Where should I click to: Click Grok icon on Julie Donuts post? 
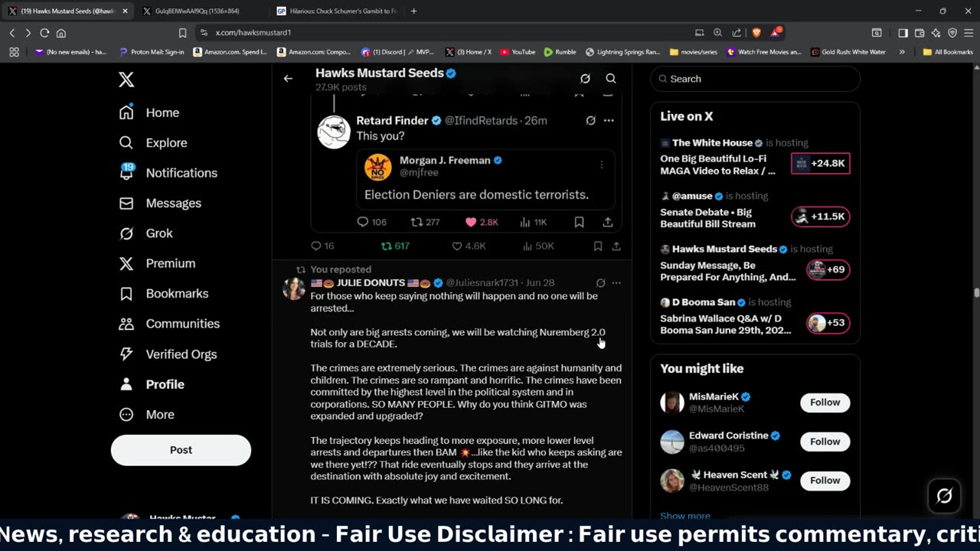tap(600, 283)
